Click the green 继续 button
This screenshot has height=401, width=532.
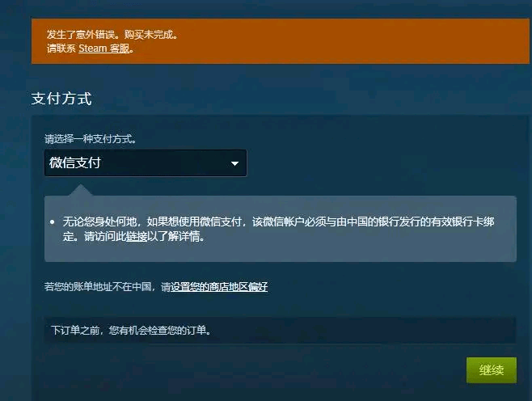pyautogui.click(x=492, y=369)
